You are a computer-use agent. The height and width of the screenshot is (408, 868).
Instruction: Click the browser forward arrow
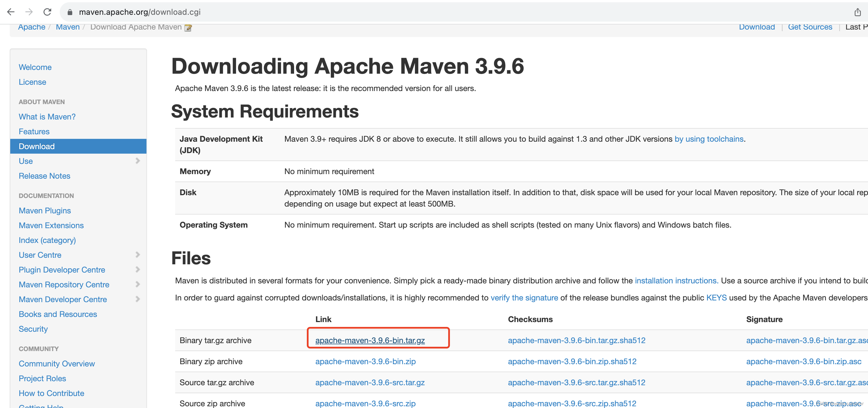click(29, 12)
